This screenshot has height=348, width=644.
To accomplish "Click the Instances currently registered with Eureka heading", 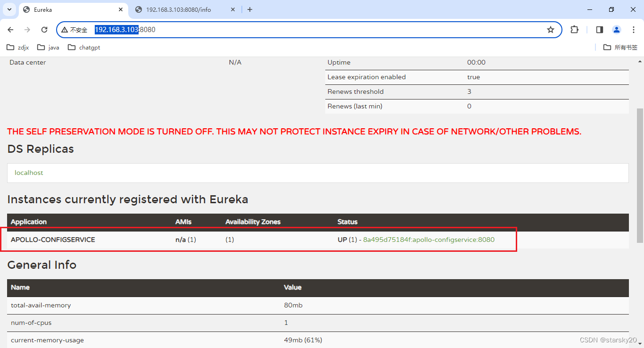I will click(x=128, y=199).
